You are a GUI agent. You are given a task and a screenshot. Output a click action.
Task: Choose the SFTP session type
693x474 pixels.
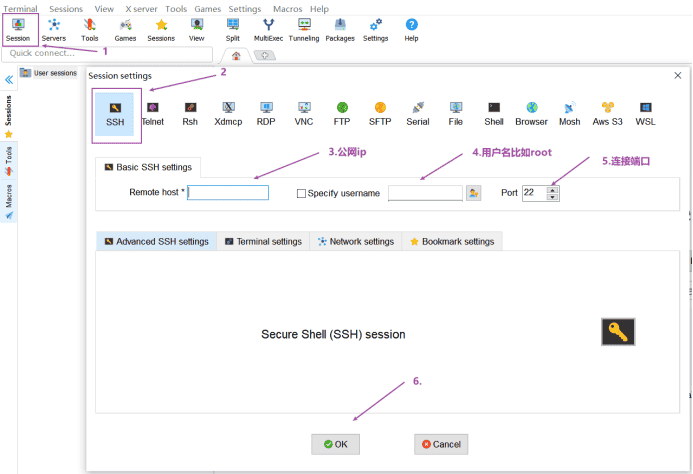(380, 113)
